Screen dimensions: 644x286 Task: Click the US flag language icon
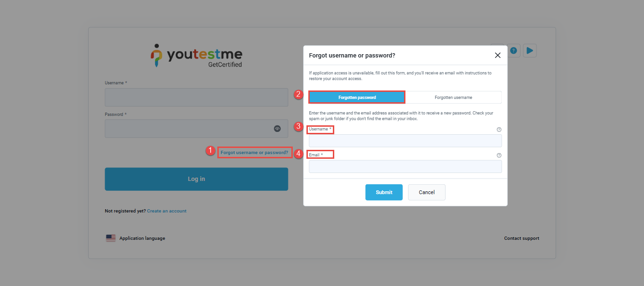pos(111,238)
